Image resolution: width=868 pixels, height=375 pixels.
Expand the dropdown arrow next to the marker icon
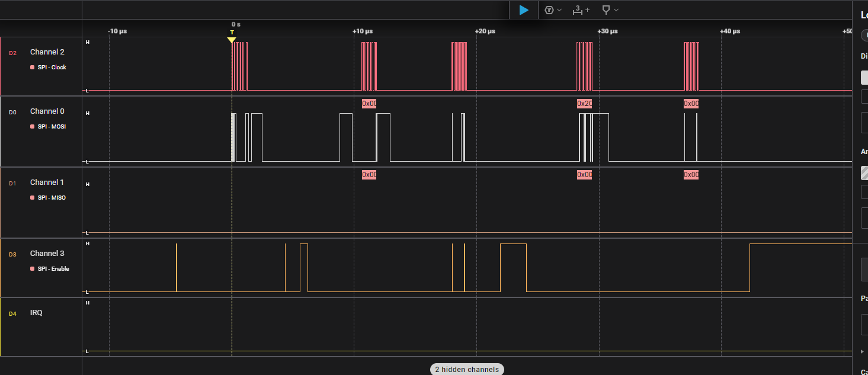tap(616, 10)
